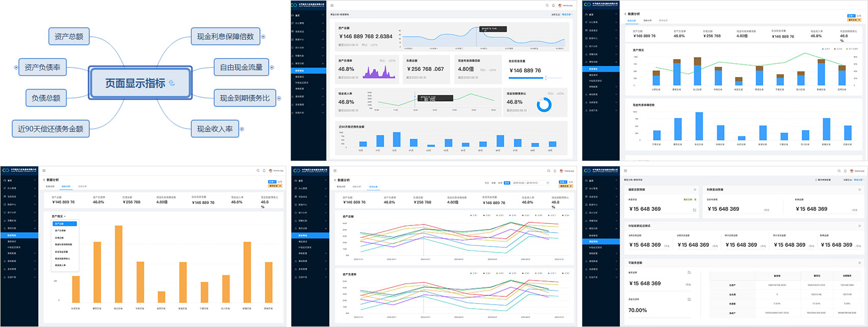This screenshot has width=868, height=327.
Task: Click the user avatar in the bottom-right dashboard header
Action: pos(851,171)
